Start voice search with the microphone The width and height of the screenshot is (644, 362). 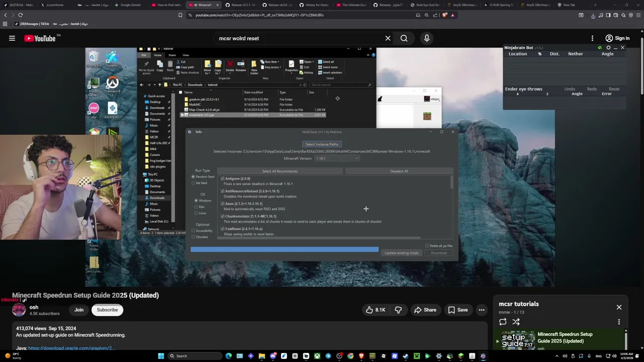[427, 38]
